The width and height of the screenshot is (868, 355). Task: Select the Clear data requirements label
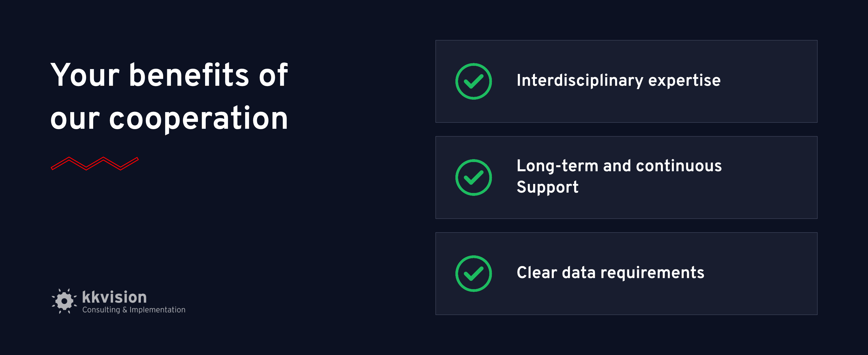point(610,273)
